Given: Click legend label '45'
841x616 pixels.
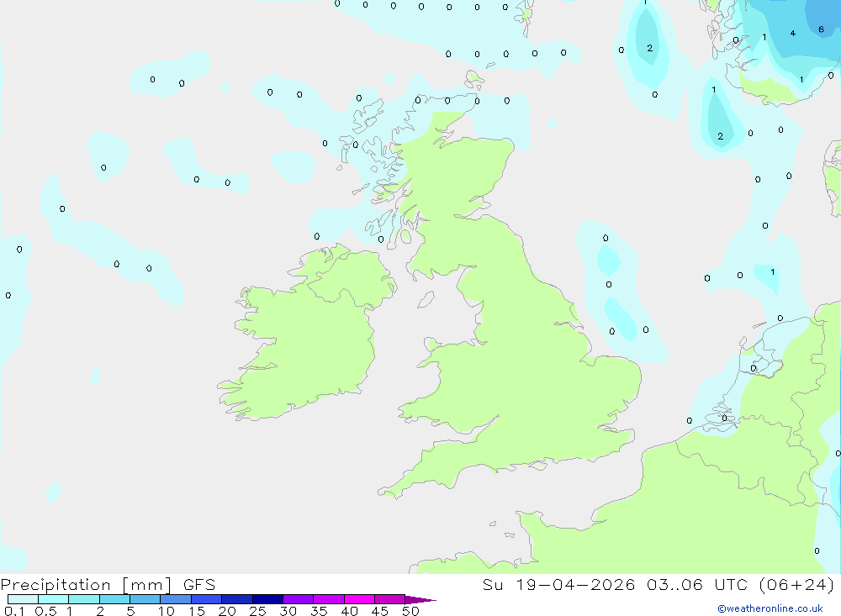Looking at the screenshot, I should point(380,611).
